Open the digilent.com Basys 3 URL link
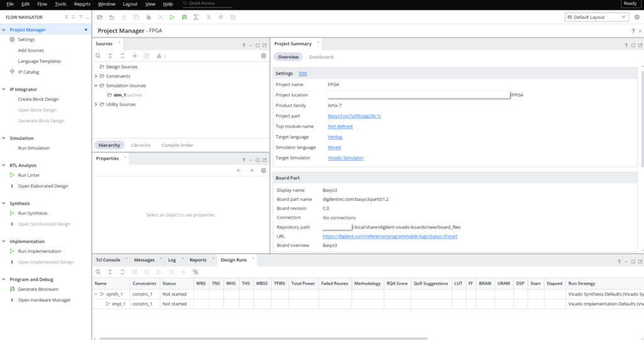 coord(390,236)
